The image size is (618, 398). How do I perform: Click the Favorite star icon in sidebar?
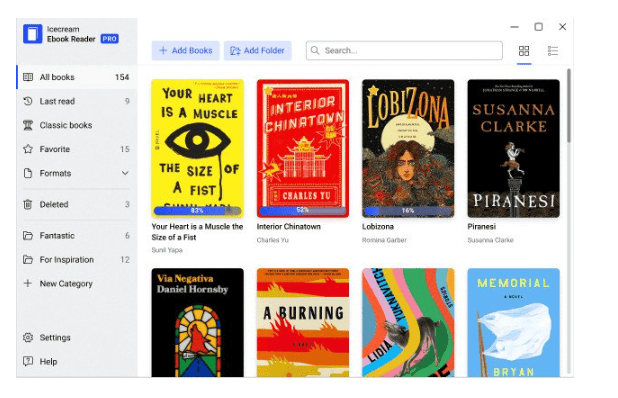(28, 149)
